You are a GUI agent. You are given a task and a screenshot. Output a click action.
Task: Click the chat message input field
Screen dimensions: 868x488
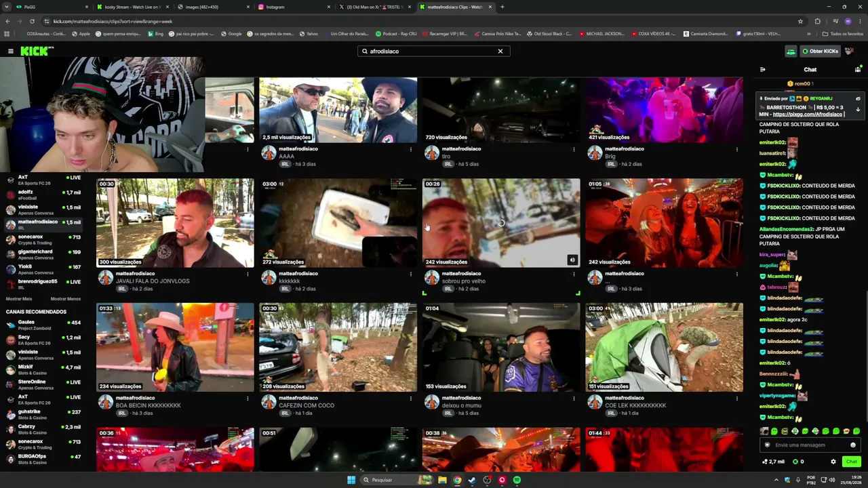point(810,445)
